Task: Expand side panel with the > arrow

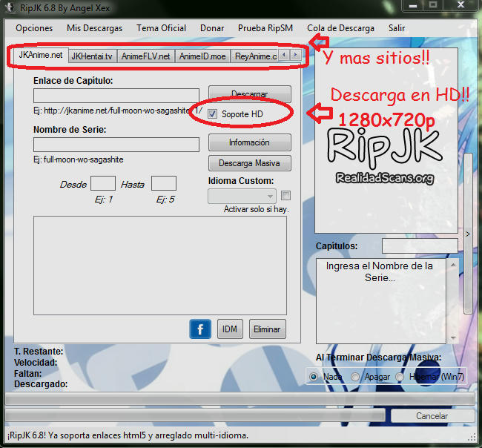Action: [468, 234]
